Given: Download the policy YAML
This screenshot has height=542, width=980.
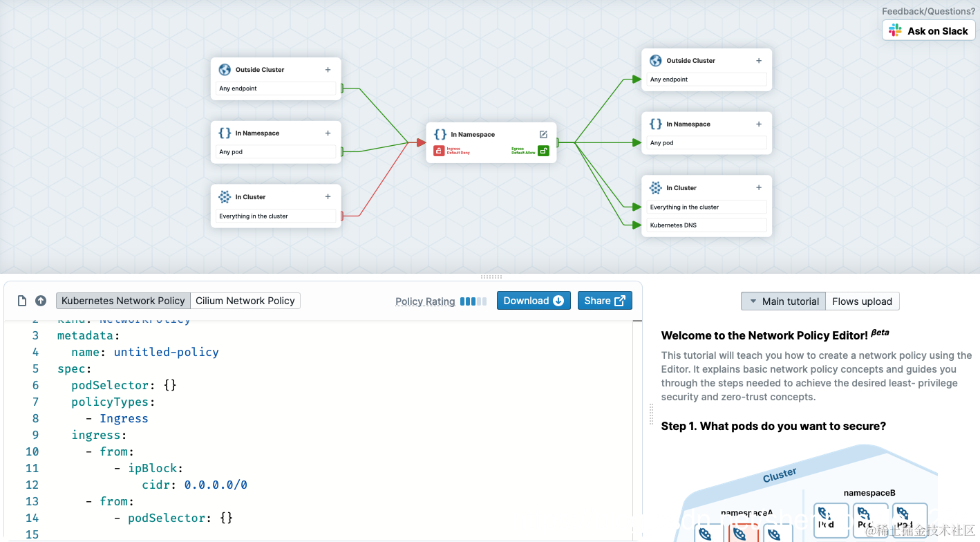Looking at the screenshot, I should 534,301.
